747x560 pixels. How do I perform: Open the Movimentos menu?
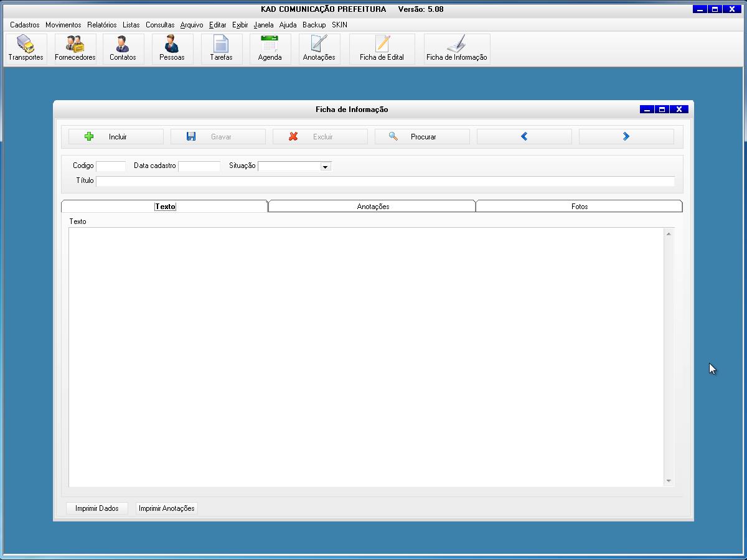(x=63, y=25)
